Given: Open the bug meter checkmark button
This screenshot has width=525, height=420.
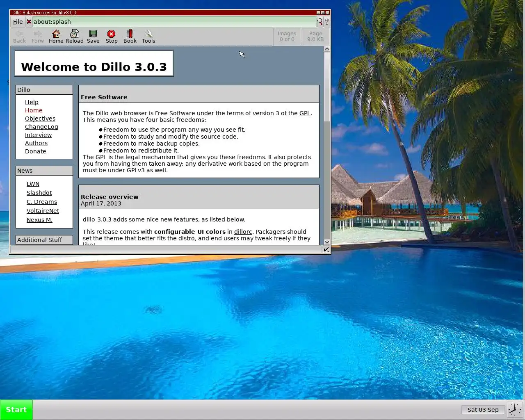Looking at the screenshot, I should (326, 249).
